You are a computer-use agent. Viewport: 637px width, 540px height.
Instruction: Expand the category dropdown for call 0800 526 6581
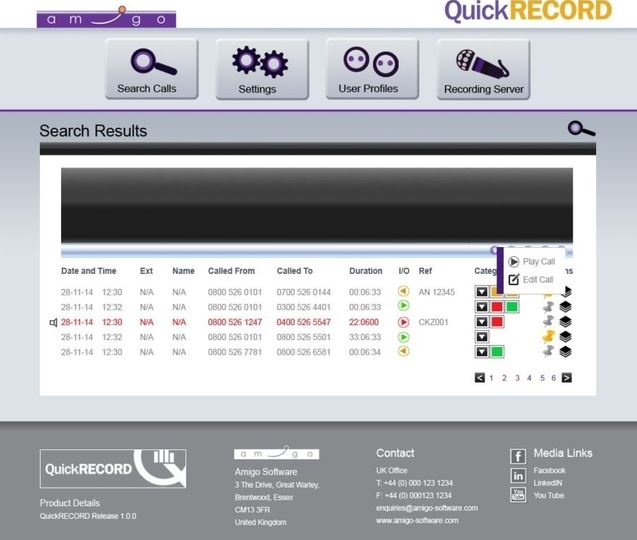482,351
